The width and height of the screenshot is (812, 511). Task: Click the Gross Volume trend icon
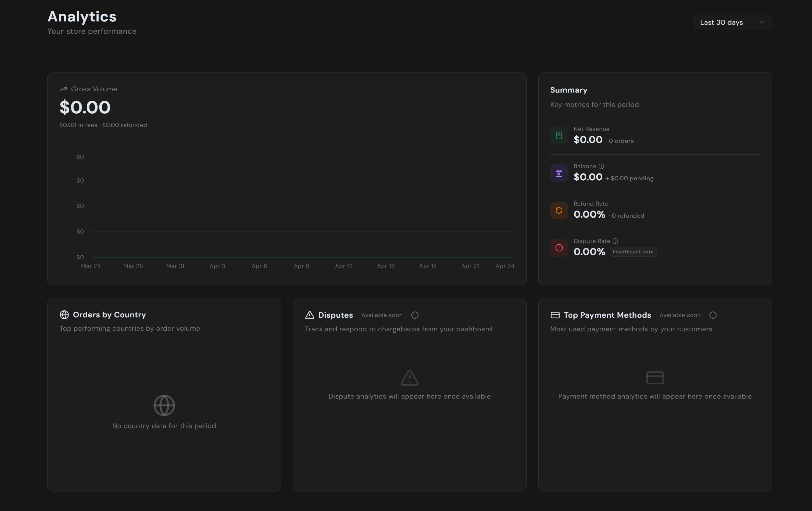pos(63,89)
